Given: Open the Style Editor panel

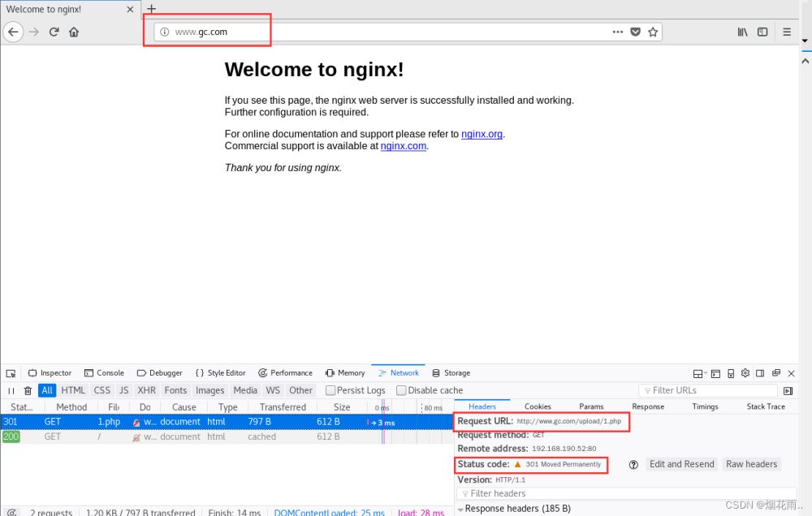Looking at the screenshot, I should point(221,372).
